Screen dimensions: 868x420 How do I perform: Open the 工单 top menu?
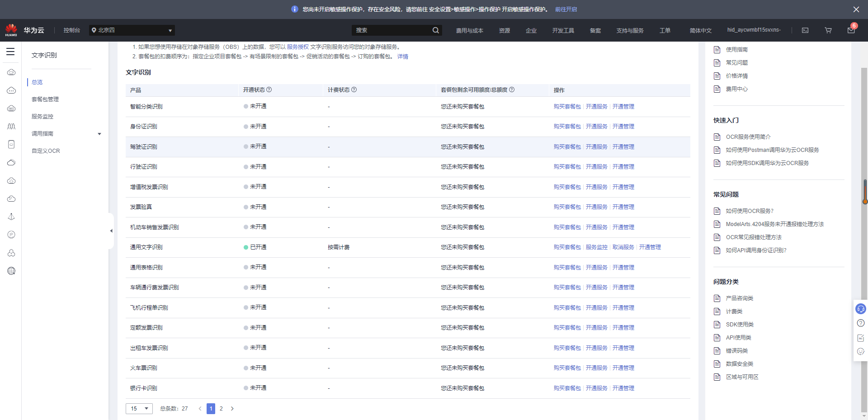click(x=665, y=31)
